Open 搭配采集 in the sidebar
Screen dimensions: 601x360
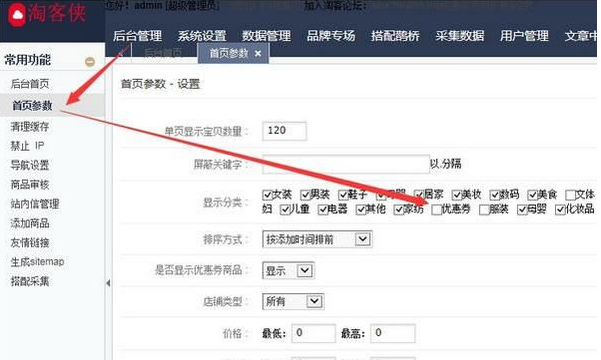point(30,281)
